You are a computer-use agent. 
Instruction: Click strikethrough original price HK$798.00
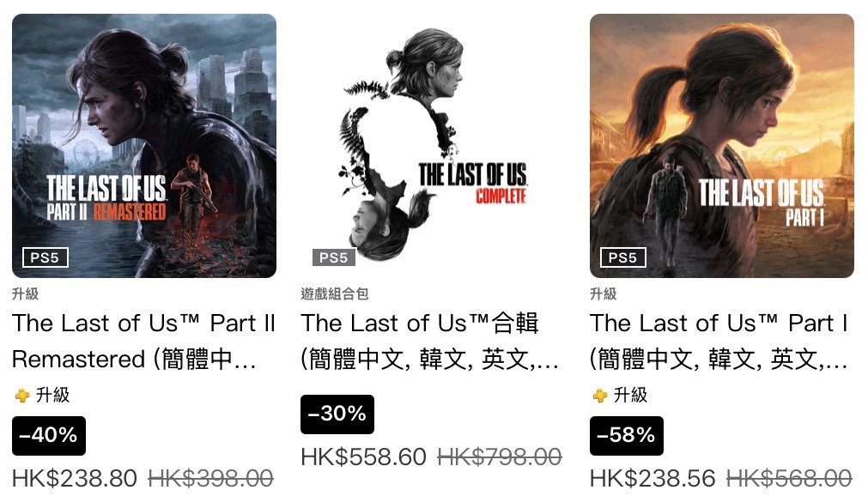point(500,457)
